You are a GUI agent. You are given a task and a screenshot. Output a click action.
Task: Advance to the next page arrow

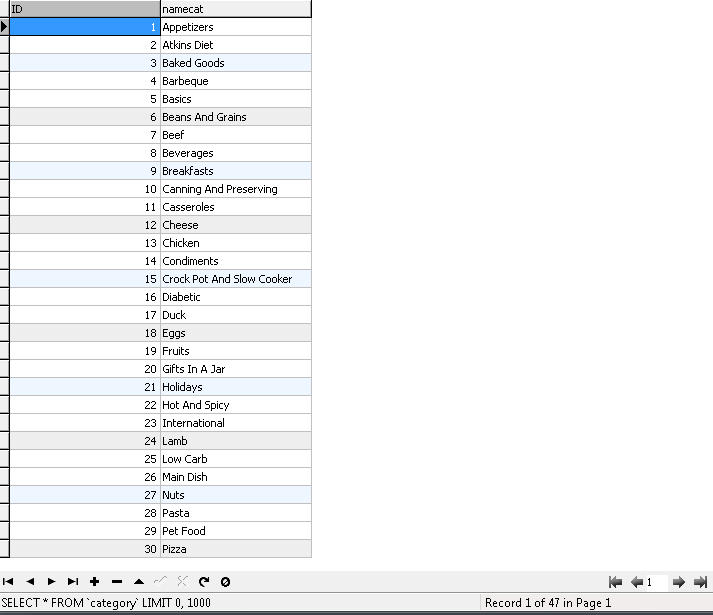[678, 582]
